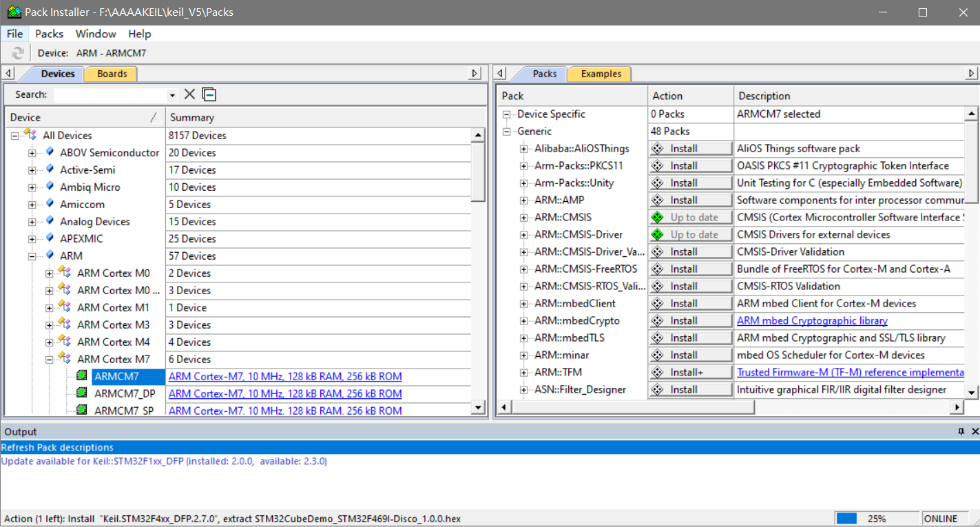Screen dimensions: 980x527
Task: Collapse the ARM vendor node
Action: [32, 256]
